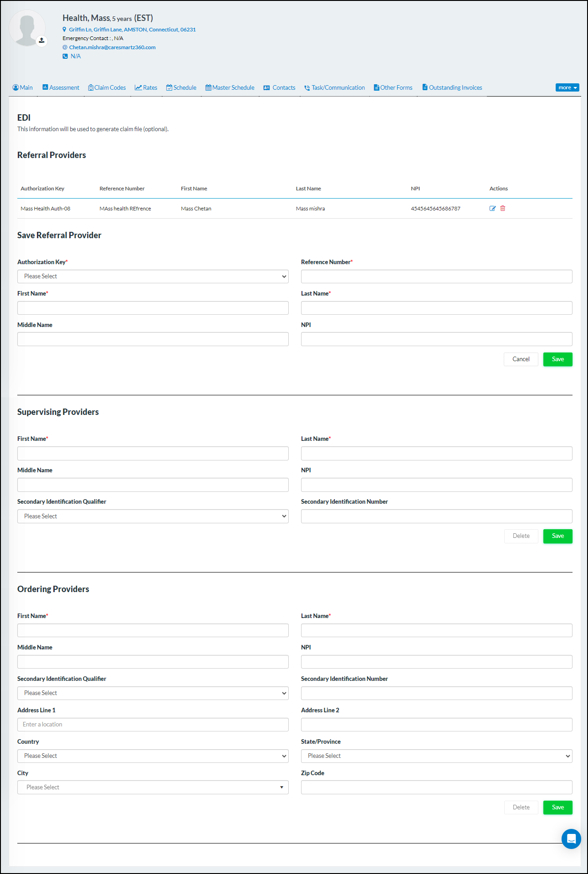The image size is (588, 874).
Task: Go to the Task/Communication tab
Action: [x=335, y=88]
